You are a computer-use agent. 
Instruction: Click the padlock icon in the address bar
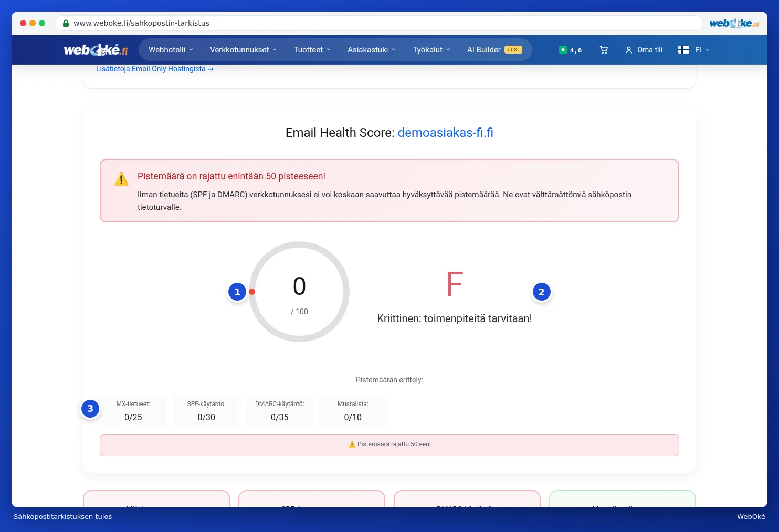click(x=66, y=23)
